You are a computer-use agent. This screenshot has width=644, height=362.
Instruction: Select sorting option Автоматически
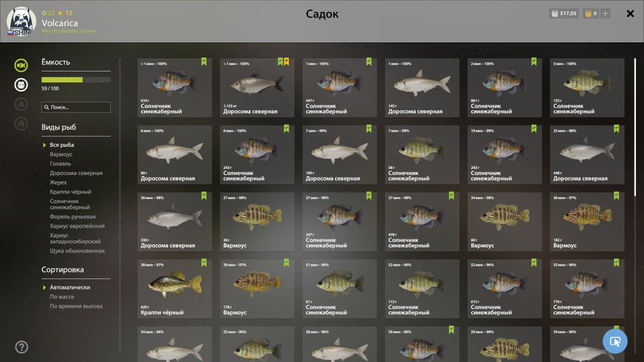pyautogui.click(x=70, y=287)
